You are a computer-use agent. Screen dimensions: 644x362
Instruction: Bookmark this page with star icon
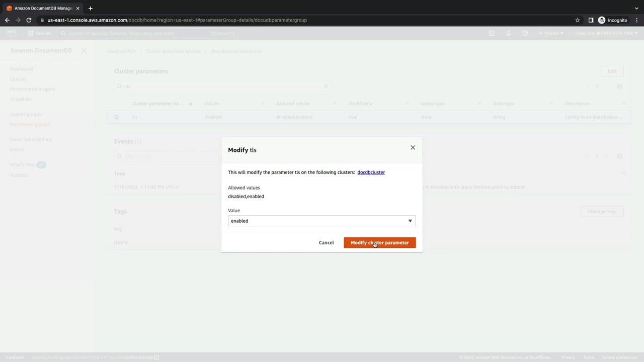pyautogui.click(x=578, y=20)
